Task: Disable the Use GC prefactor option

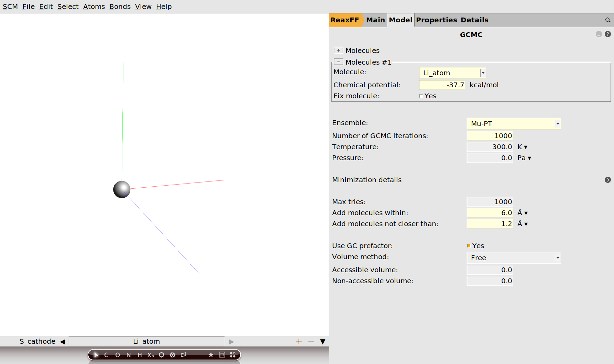Action: click(x=468, y=245)
